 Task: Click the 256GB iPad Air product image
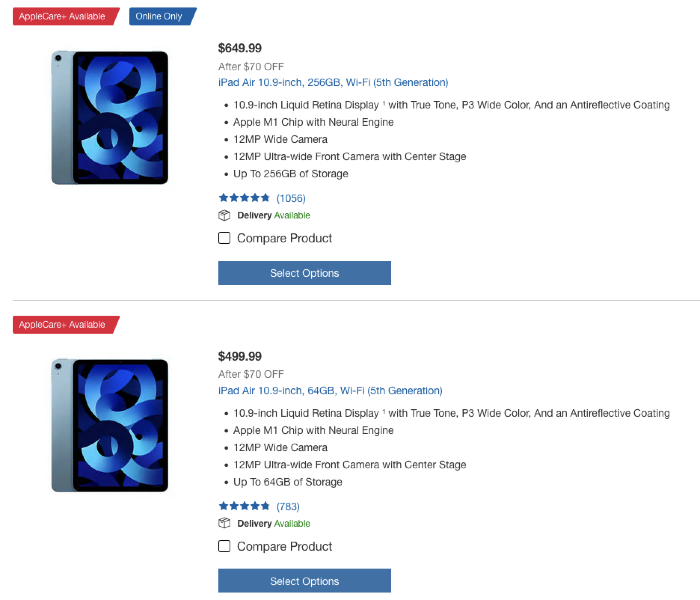[110, 117]
